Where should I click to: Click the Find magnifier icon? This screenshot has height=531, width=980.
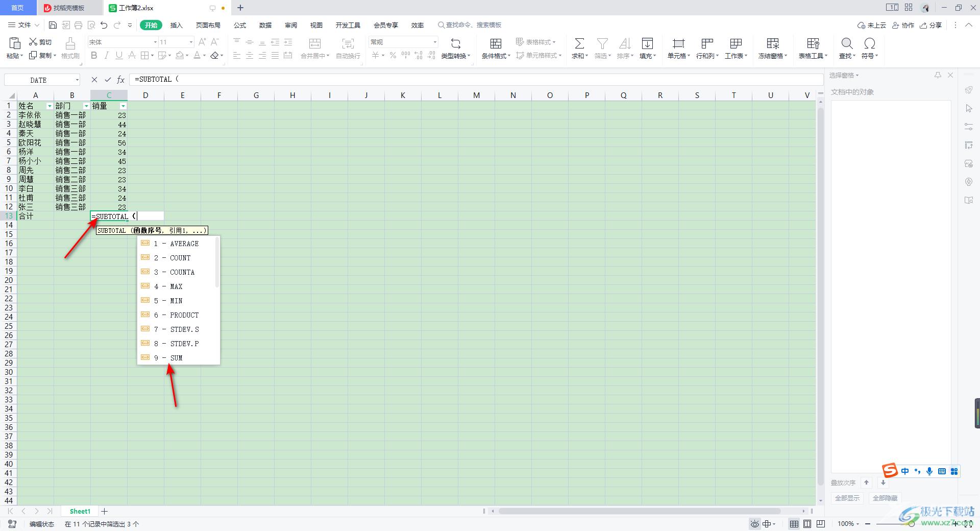point(847,43)
